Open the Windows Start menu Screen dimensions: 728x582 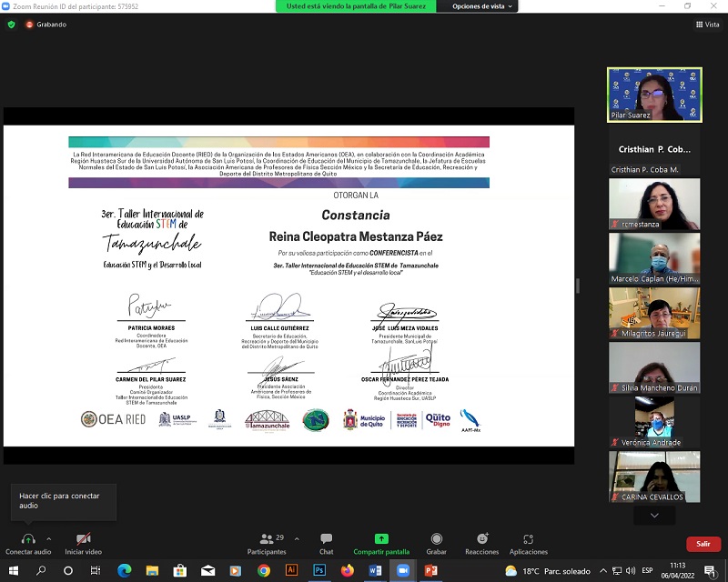(x=14, y=570)
